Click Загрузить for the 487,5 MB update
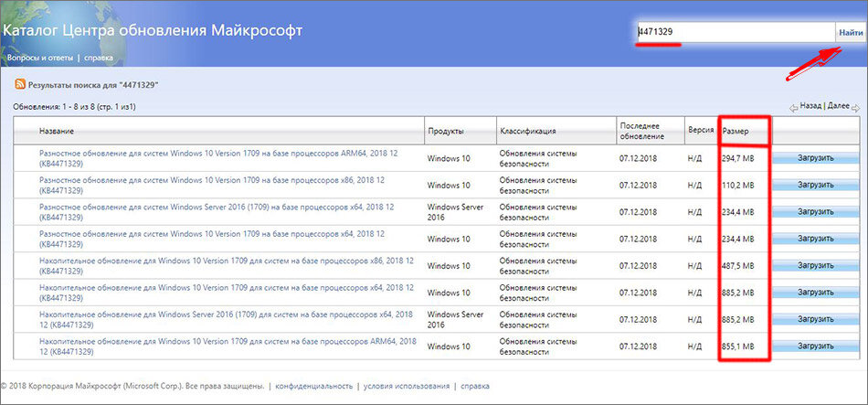The width and height of the screenshot is (868, 405). pyautogui.click(x=815, y=266)
